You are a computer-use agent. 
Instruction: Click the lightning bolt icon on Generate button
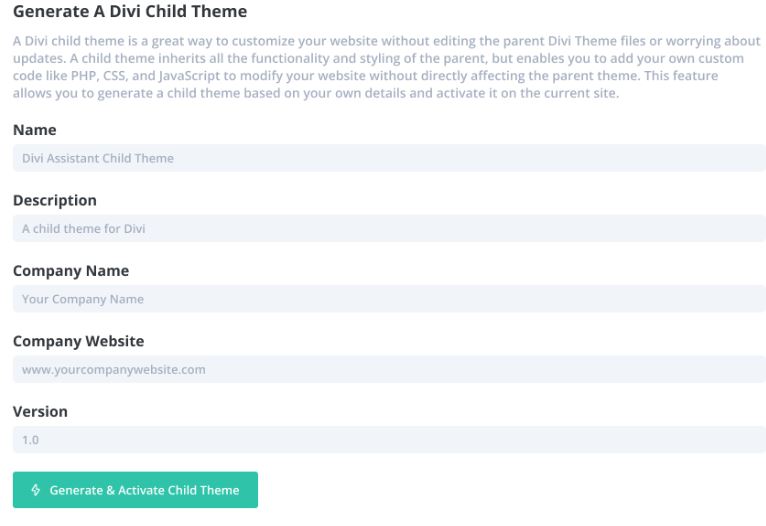[x=36, y=490]
